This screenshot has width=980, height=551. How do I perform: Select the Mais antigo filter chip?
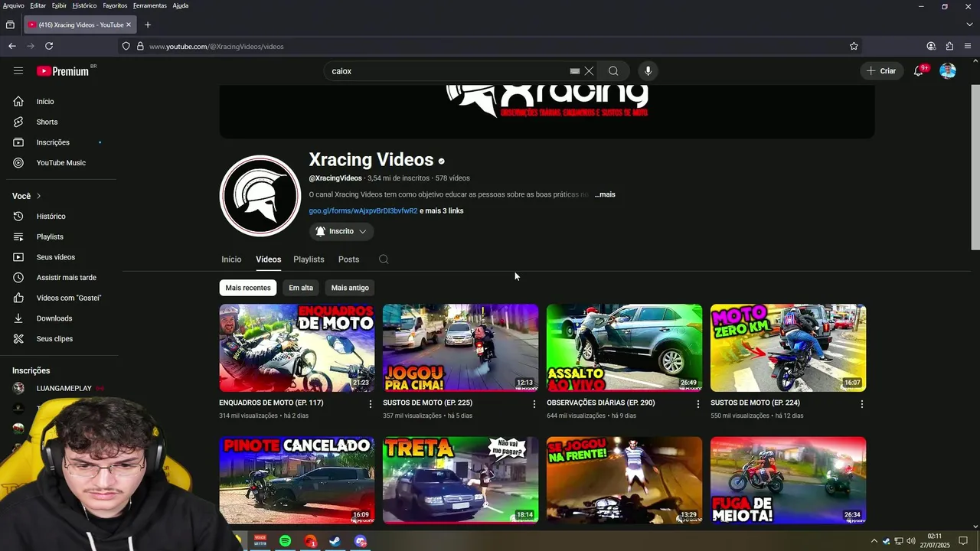(350, 288)
